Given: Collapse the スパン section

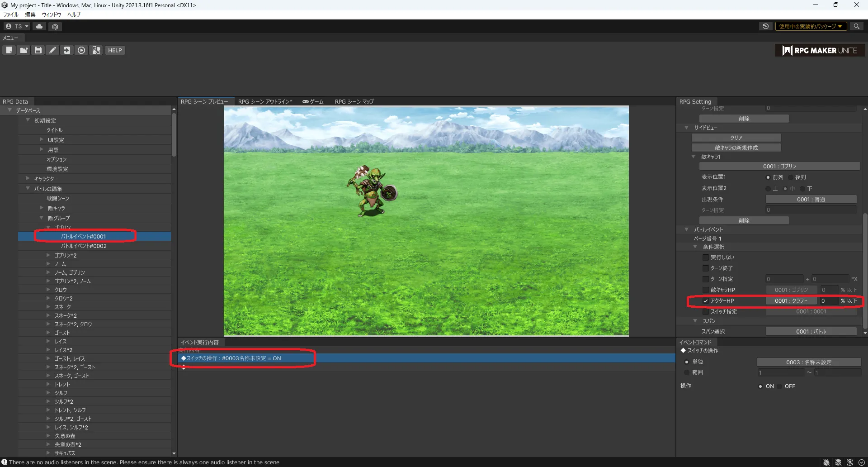Looking at the screenshot, I should [x=695, y=320].
